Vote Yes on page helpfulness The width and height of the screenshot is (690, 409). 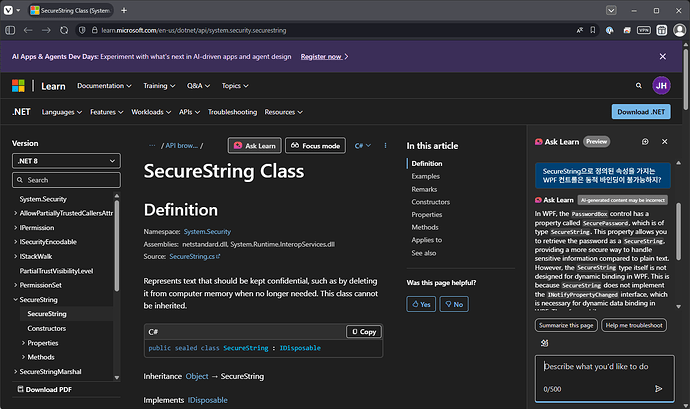coord(421,304)
